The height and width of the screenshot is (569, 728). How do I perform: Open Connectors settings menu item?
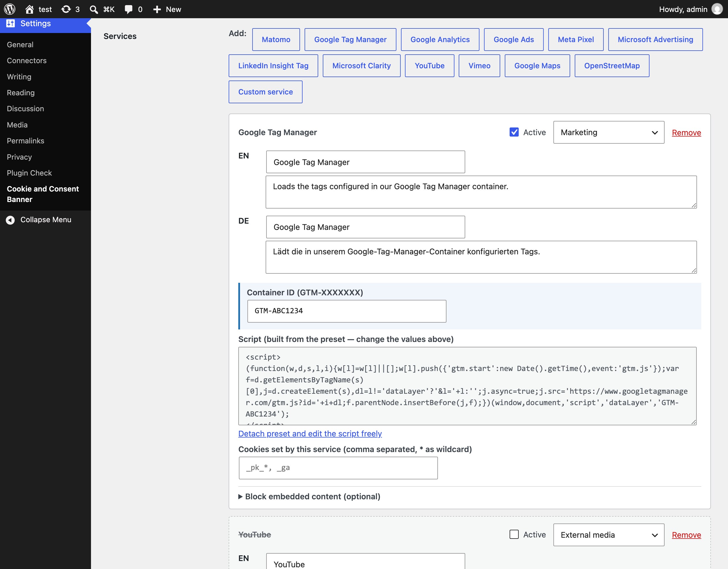point(27,60)
